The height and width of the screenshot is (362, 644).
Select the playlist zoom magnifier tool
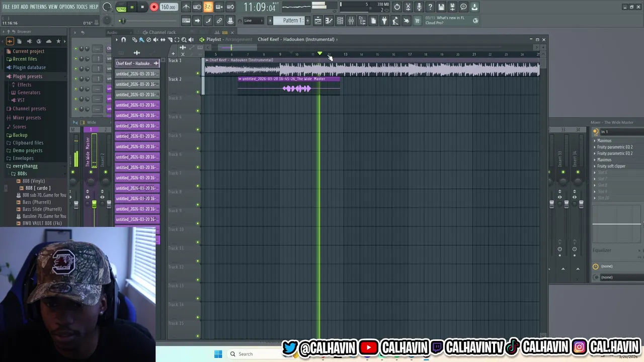coord(184,40)
